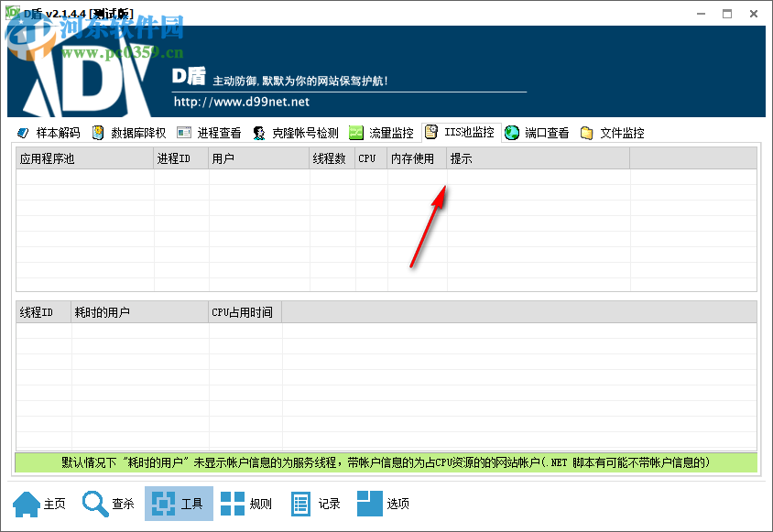
Task: Click the 选项 icon
Action: click(370, 504)
